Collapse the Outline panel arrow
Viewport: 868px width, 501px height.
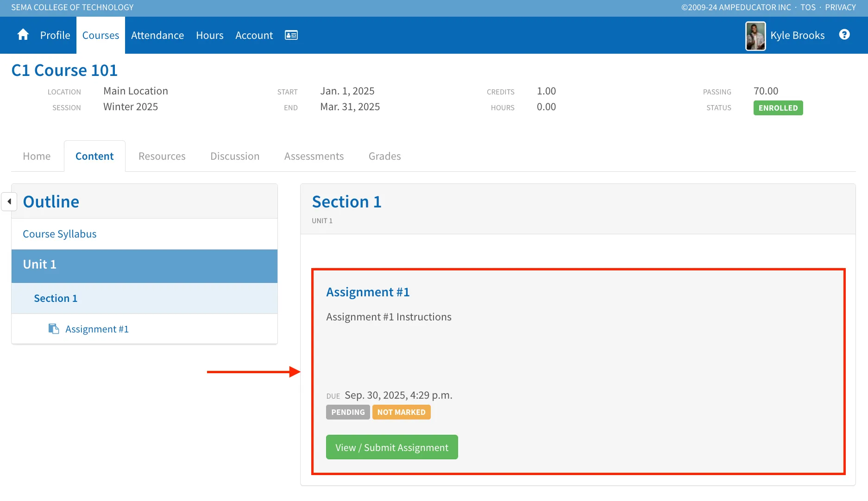point(9,201)
